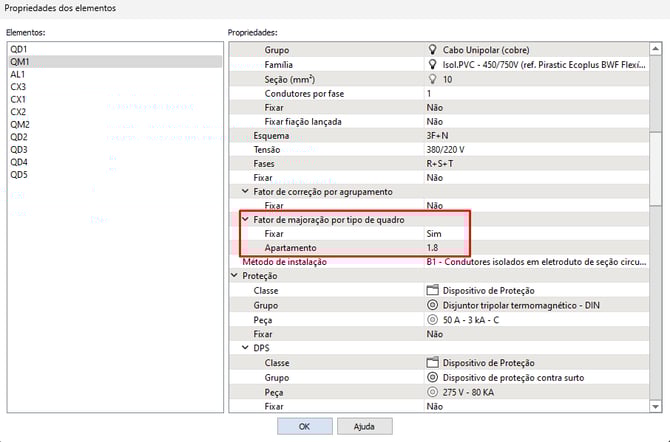Viewport: 670px width, 442px height.
Task: Click the folder icon in DPS Classe row
Action: click(433, 363)
